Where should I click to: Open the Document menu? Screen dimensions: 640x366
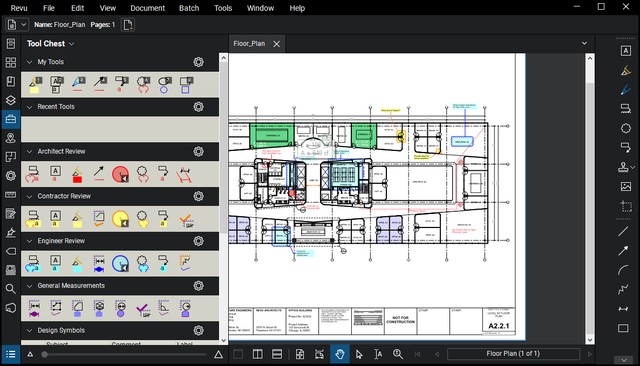pyautogui.click(x=147, y=8)
